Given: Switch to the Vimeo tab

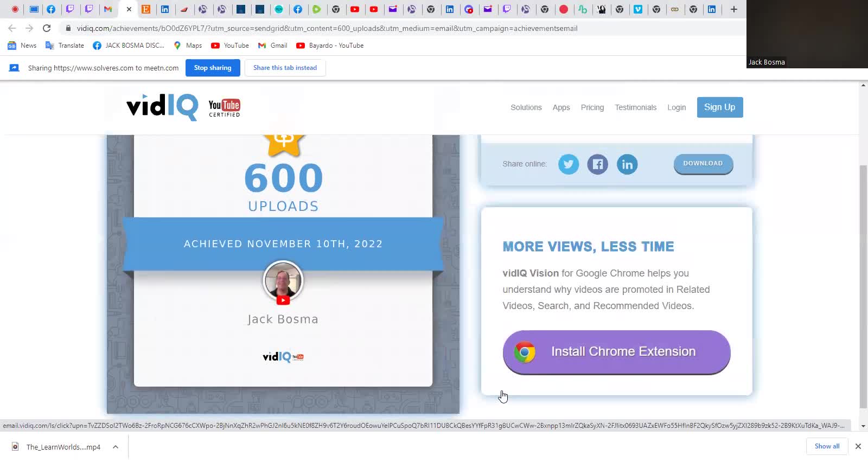Looking at the screenshot, I should click(x=638, y=9).
